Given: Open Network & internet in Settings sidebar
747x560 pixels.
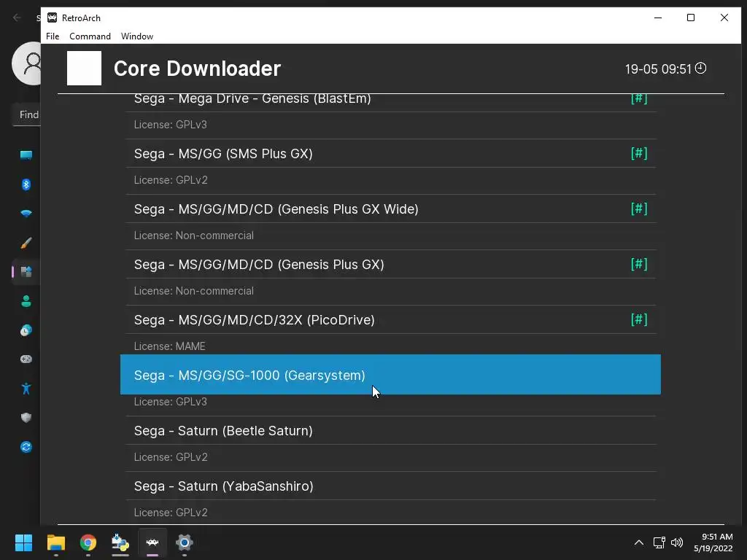Looking at the screenshot, I should [x=26, y=214].
